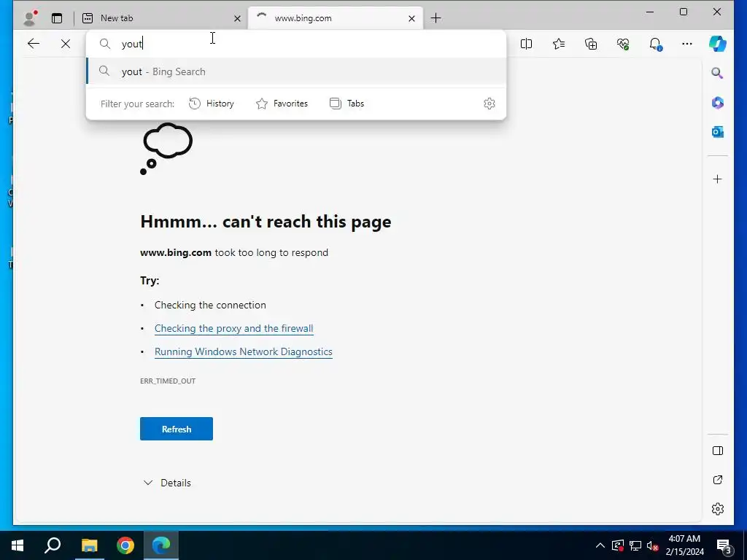Open Windows taskbar search
This screenshot has width=747, height=560.
(x=53, y=545)
